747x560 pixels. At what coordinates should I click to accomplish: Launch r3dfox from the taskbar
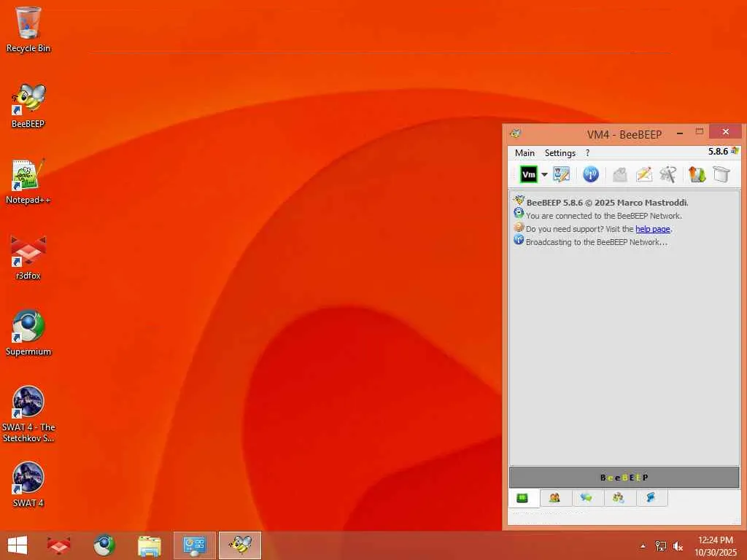point(58,545)
